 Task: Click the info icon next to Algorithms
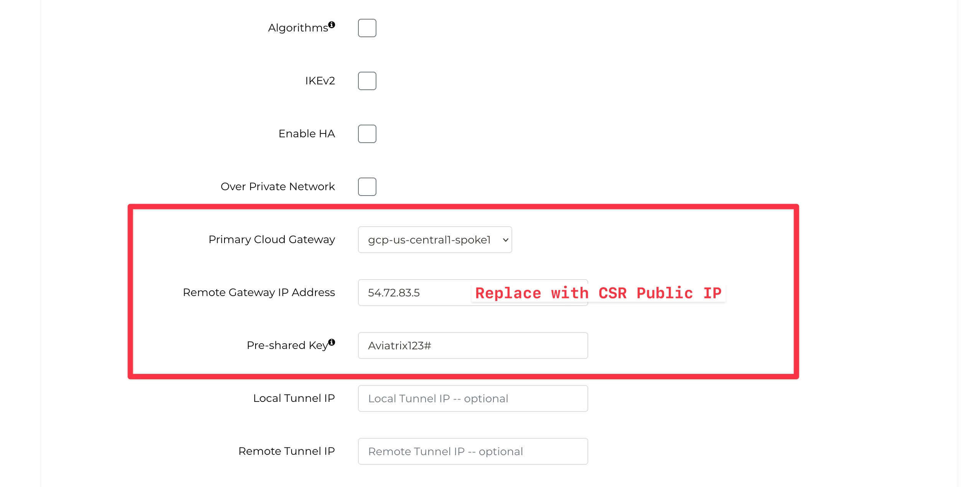tap(332, 25)
